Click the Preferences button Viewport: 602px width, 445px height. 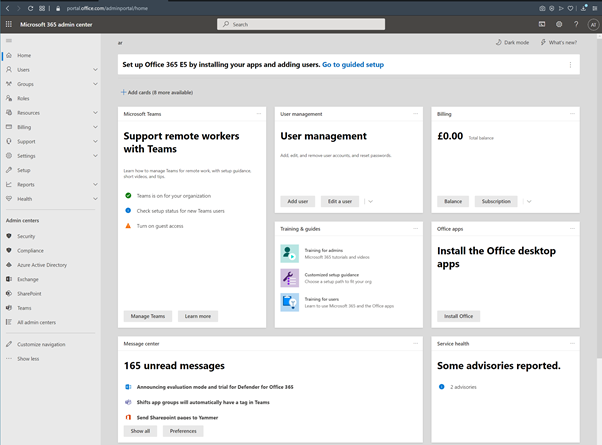pos(183,431)
